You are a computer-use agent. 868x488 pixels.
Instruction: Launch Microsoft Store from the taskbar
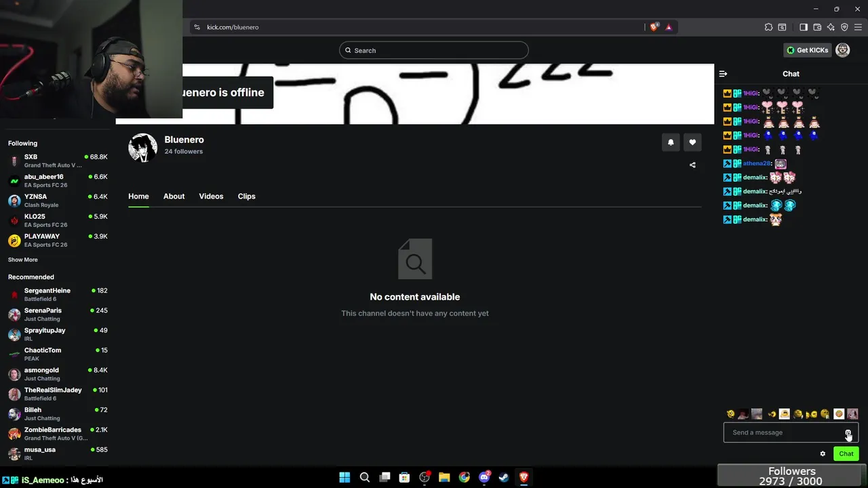tap(404, 477)
